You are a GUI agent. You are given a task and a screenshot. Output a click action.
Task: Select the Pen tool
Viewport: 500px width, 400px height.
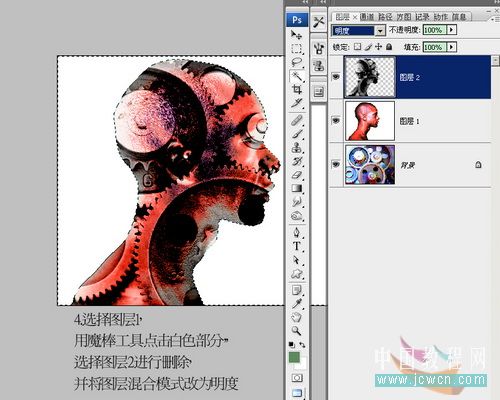[296, 232]
